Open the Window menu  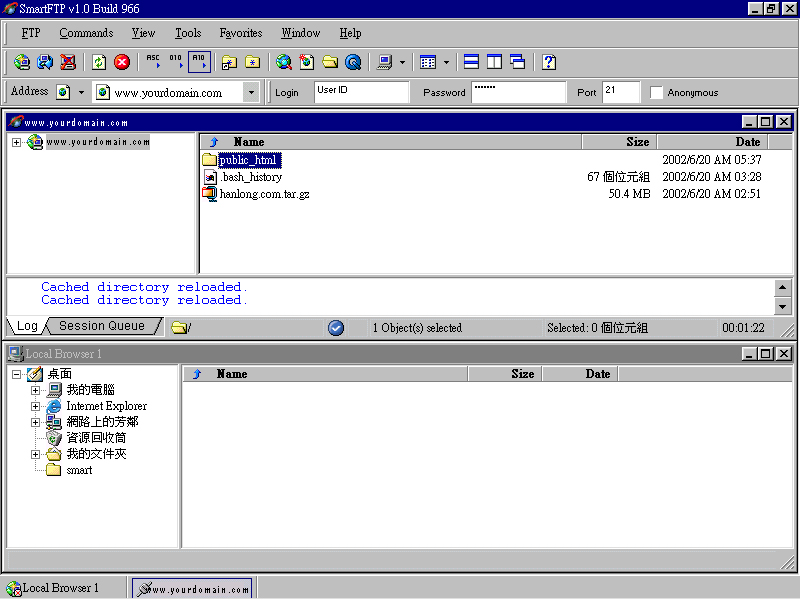coord(301,33)
